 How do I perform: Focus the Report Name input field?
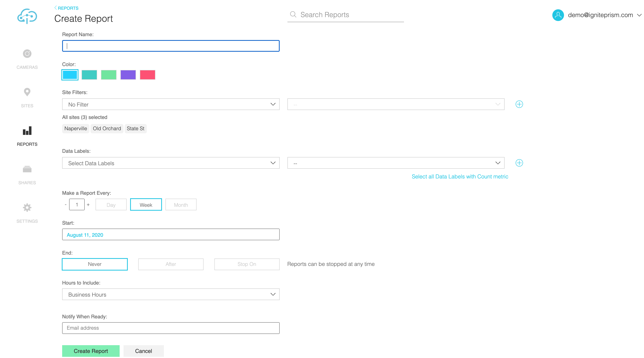[x=171, y=46]
